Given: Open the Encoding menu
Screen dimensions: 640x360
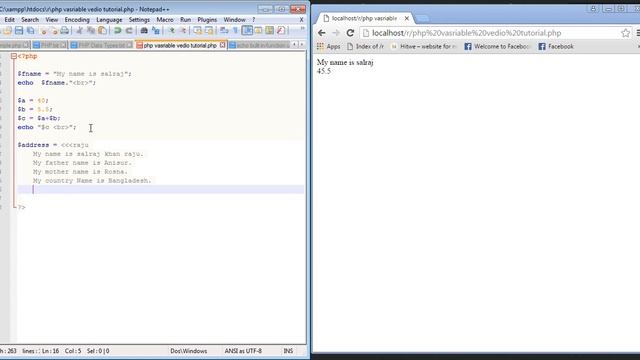Looking at the screenshot, I should click(x=77, y=20).
